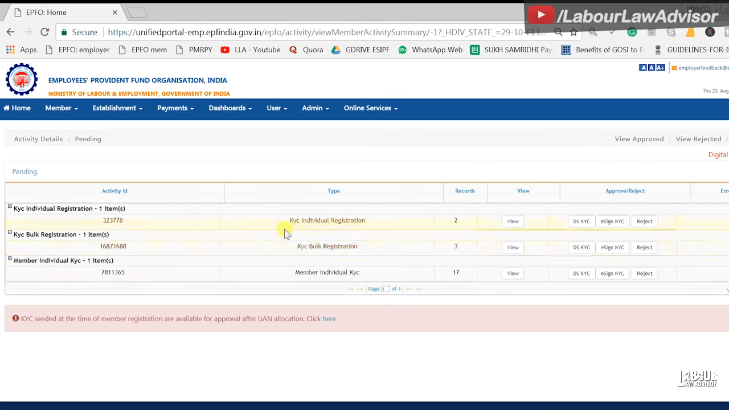Collapse the 'Member Individual Kyc' group
Viewport: 729px width, 410px height.
click(x=10, y=258)
